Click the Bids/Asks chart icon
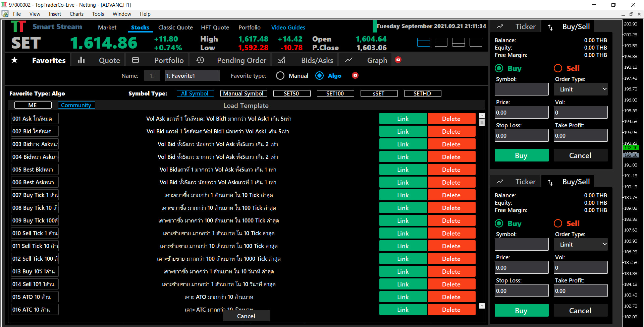Viewport: 644px width, 327px height. (x=282, y=60)
